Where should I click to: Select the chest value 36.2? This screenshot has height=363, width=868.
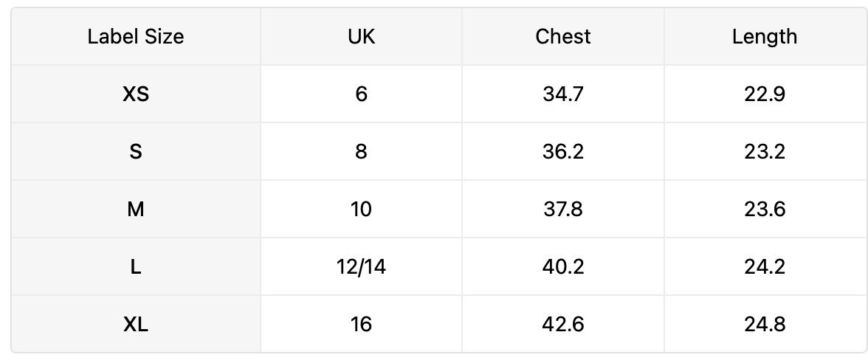point(563,152)
